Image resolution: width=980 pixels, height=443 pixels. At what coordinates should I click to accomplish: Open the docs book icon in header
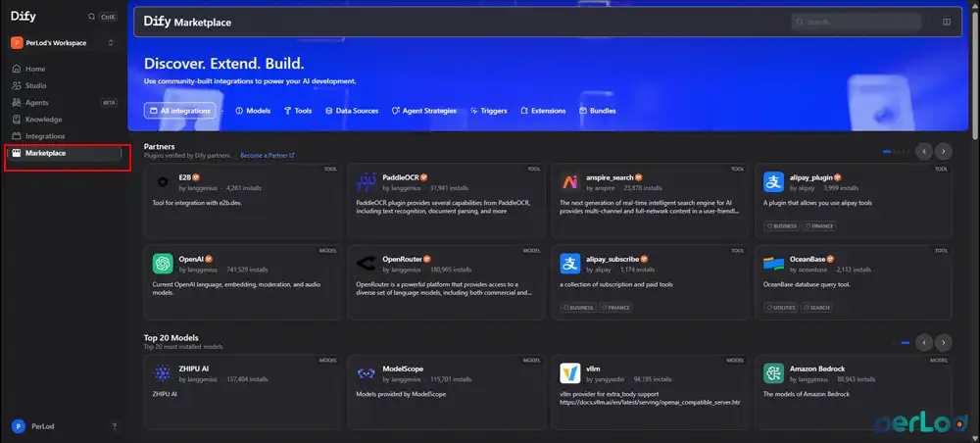(x=947, y=22)
